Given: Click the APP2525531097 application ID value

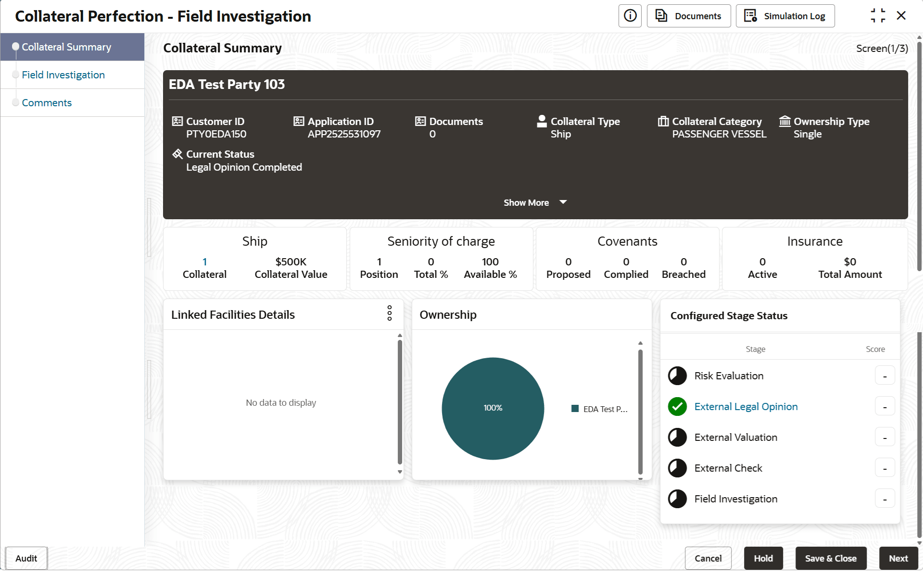Looking at the screenshot, I should [344, 134].
